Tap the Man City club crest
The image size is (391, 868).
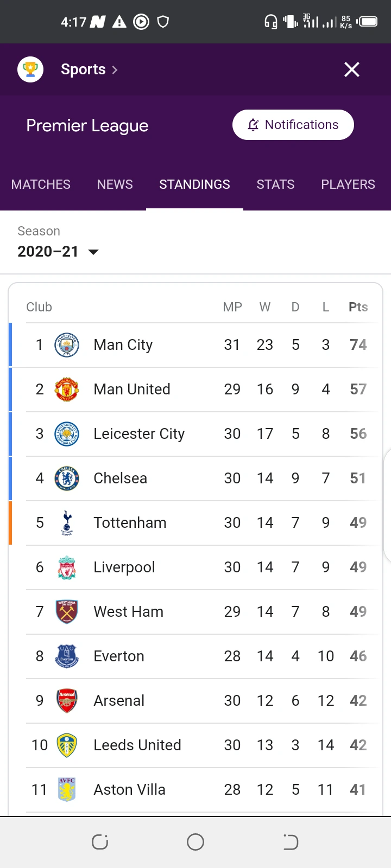(67, 345)
